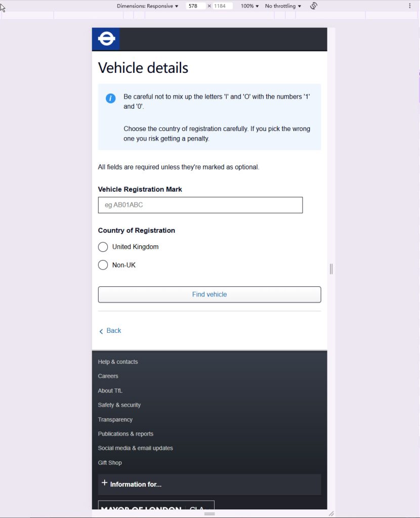
Task: Select the United Kingdom radio button
Action: (103, 247)
